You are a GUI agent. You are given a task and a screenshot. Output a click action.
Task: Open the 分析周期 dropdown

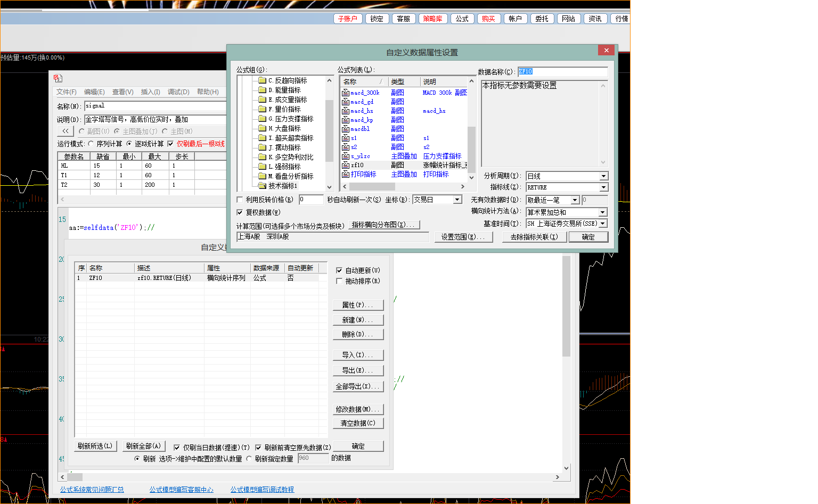603,176
